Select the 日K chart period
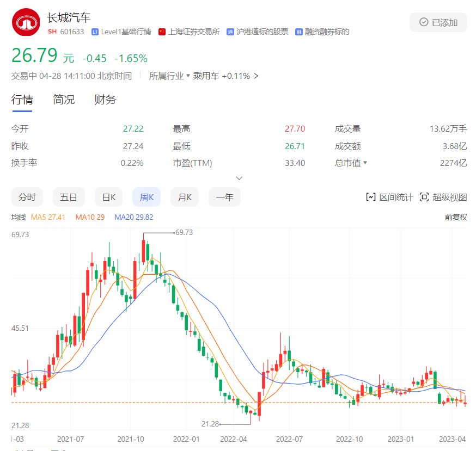Screen dimensions: 476x451 click(109, 197)
